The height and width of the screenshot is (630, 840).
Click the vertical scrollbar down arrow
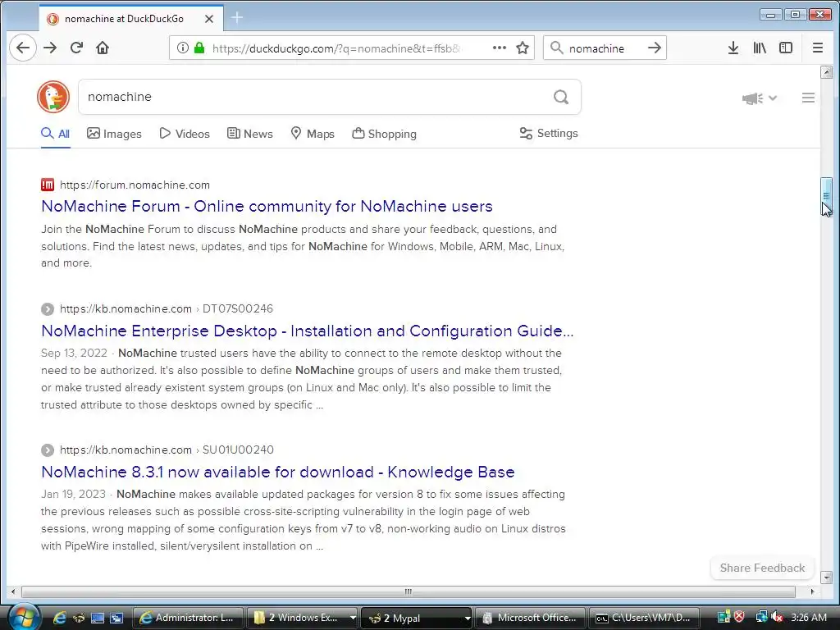pos(826,577)
